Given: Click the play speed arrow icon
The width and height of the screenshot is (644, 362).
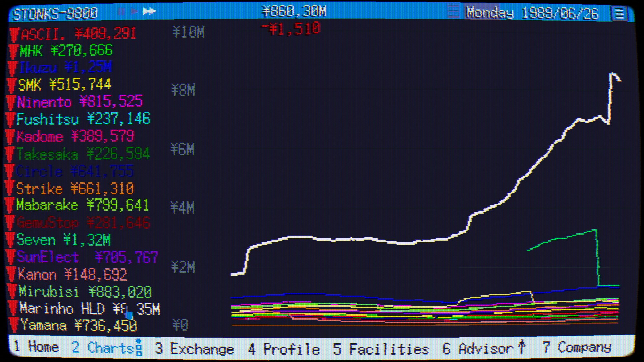Looking at the screenshot, I should pos(135,12).
